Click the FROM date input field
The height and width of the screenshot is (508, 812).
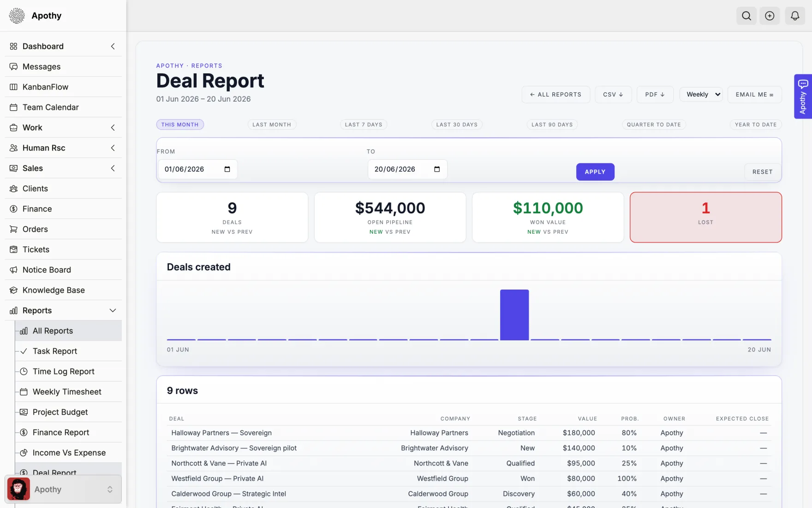(197, 169)
